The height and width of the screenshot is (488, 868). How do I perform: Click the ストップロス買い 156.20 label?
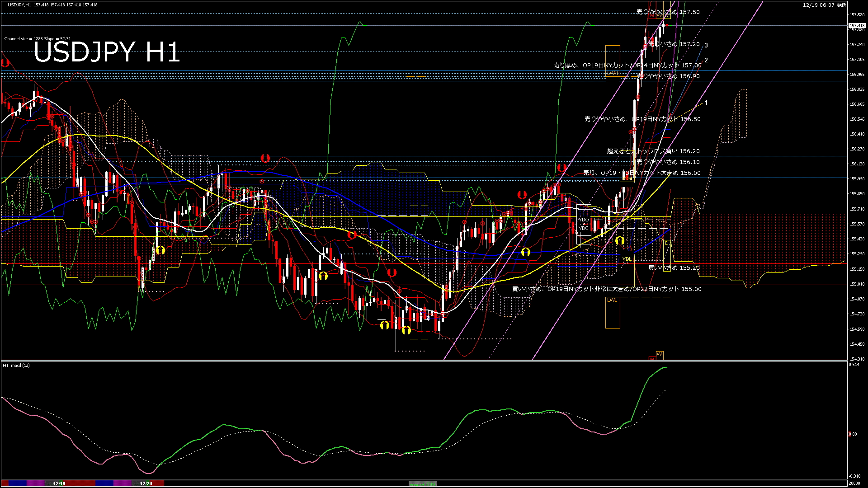[x=653, y=151]
